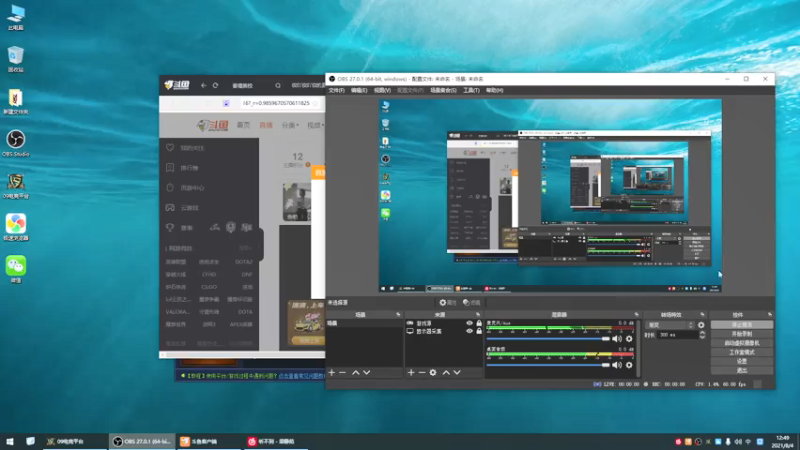Select the 场景 item in Scenes list
Viewport: 800px width, 450px height.
click(364, 323)
